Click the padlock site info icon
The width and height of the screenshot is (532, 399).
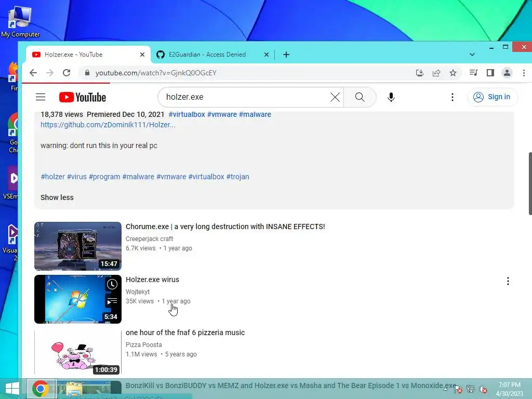pyautogui.click(x=87, y=73)
